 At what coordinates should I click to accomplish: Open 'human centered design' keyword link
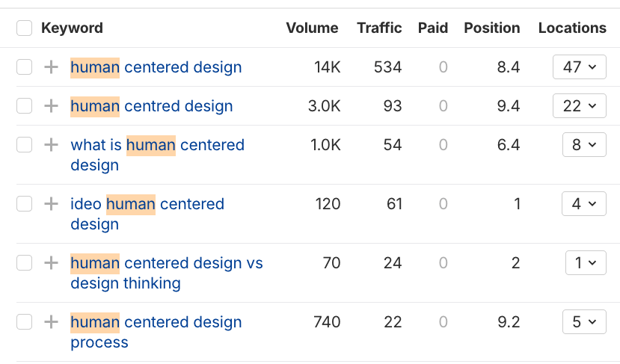coord(156,67)
